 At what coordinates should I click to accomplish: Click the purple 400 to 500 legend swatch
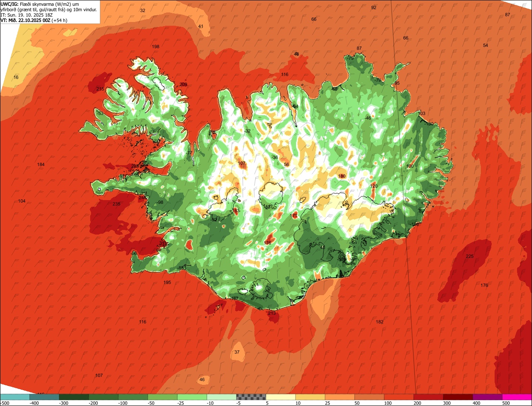[487, 397]
